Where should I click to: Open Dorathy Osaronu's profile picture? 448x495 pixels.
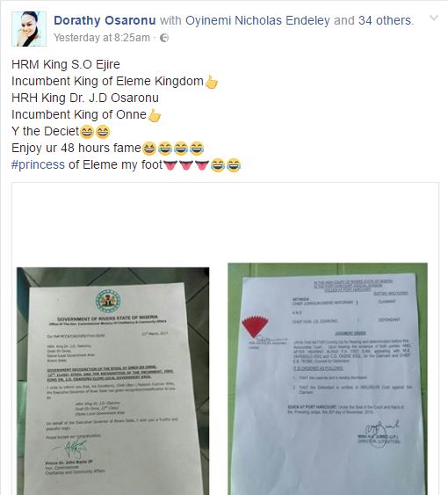coord(29,29)
